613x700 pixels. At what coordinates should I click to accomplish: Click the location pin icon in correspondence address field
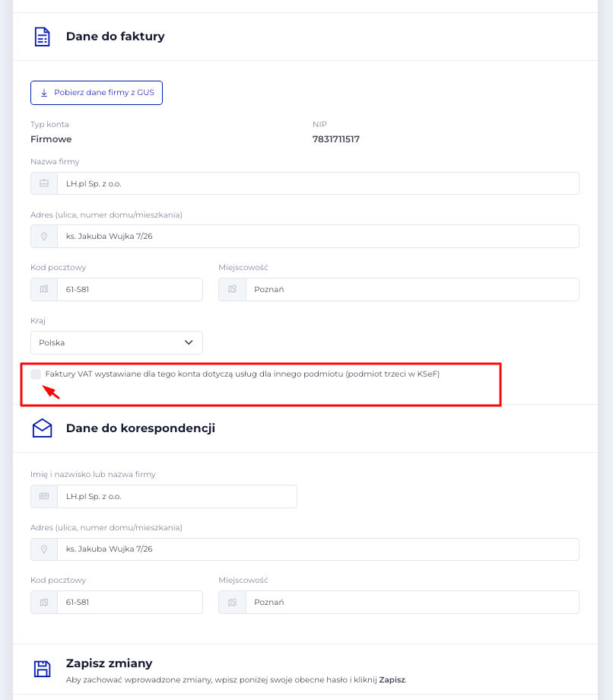(x=44, y=549)
